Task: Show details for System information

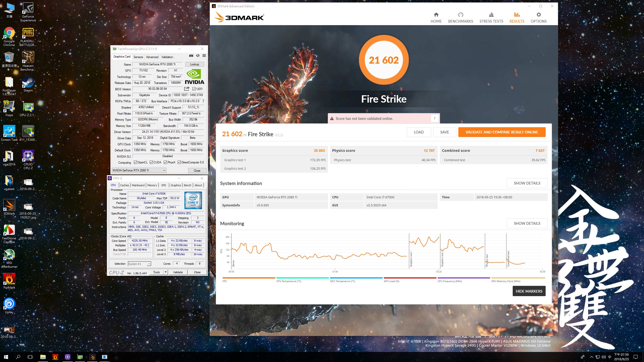Action: pos(527,183)
